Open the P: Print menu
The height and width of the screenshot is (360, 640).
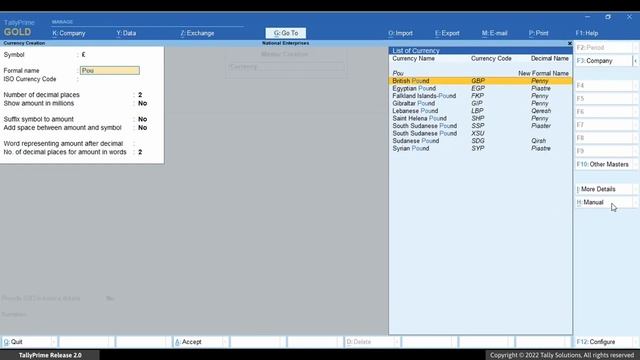[538, 33]
